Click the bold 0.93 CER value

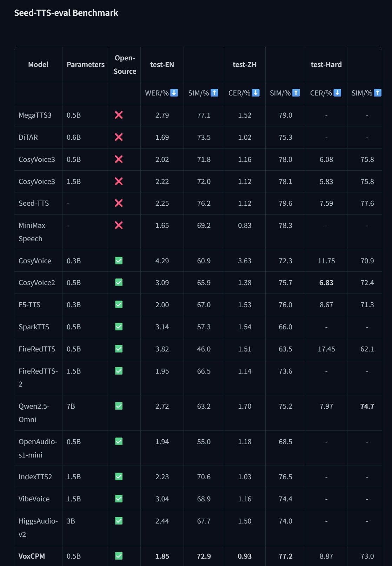tap(245, 556)
